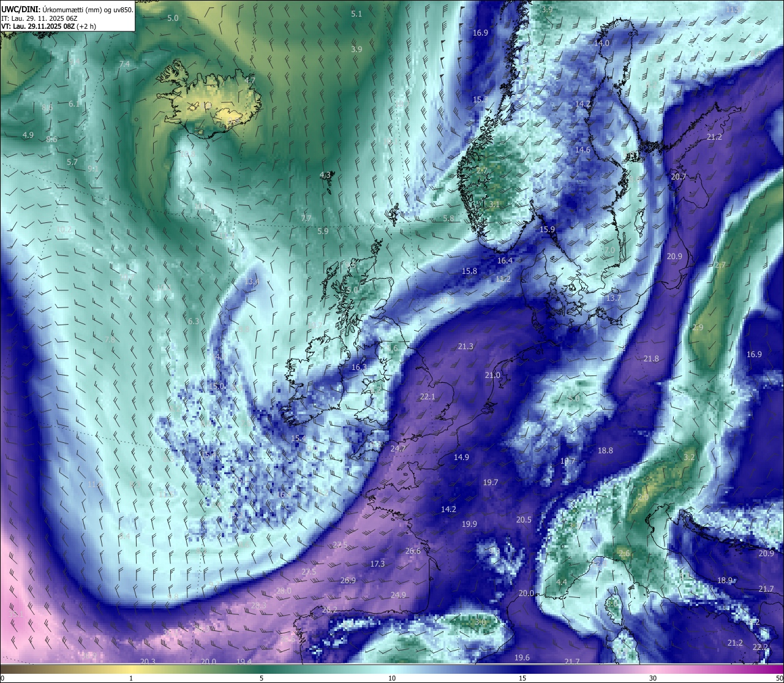Image resolution: width=784 pixels, height=683 pixels.
Task: Select the 13.4 value on the map
Action: (x=252, y=282)
